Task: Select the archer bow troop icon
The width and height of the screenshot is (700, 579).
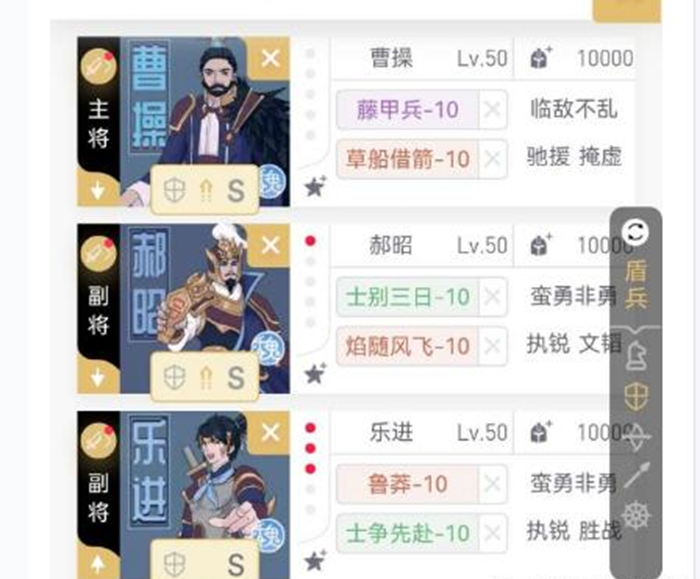Action: point(636,437)
